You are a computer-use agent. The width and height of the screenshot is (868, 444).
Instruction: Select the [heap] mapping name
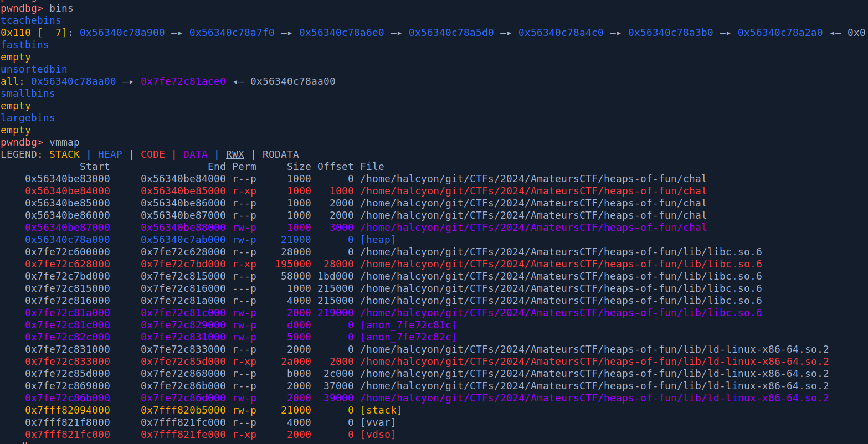point(378,240)
